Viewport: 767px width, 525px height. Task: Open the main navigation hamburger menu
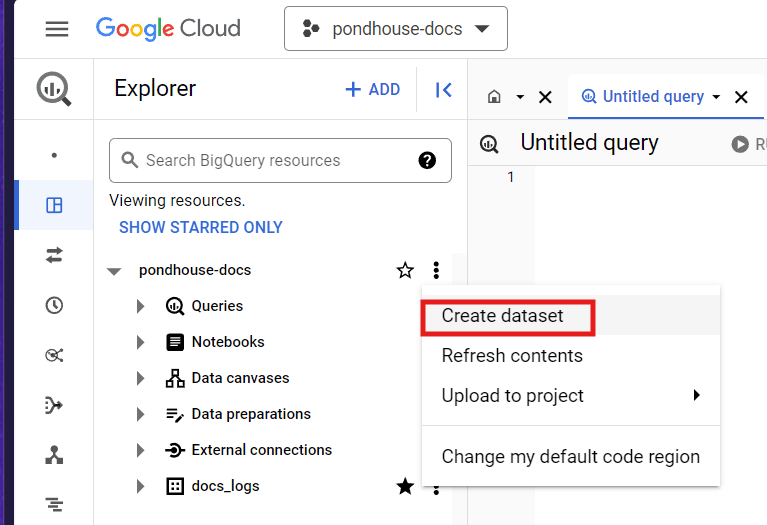(57, 29)
